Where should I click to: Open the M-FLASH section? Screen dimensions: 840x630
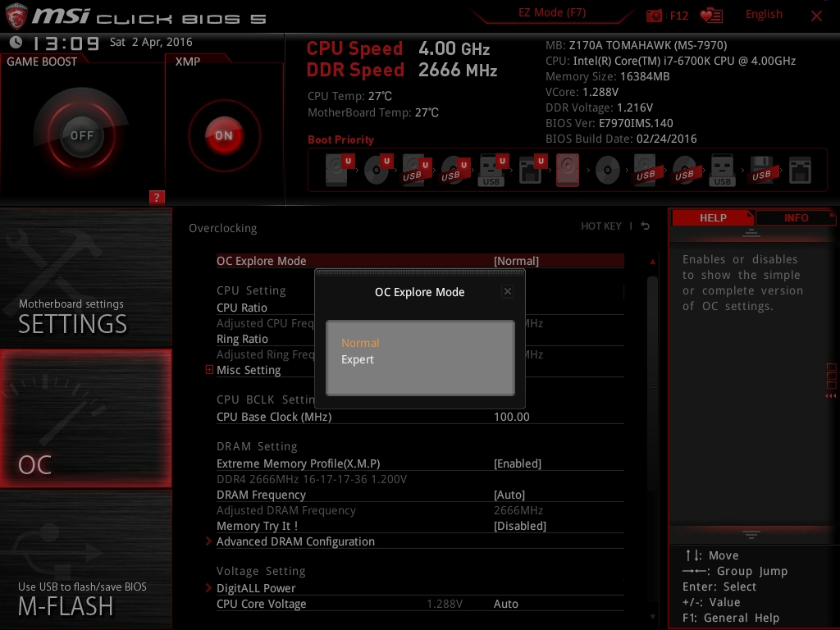pos(85,559)
